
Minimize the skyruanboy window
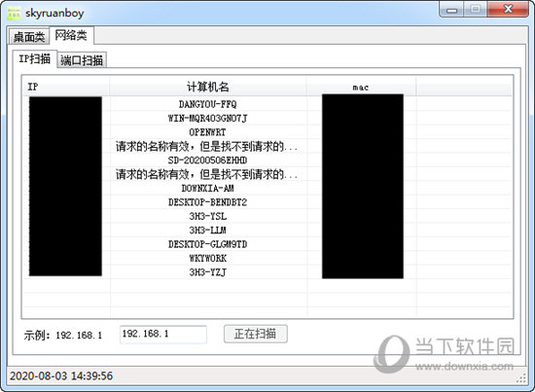pyautogui.click(x=451, y=9)
